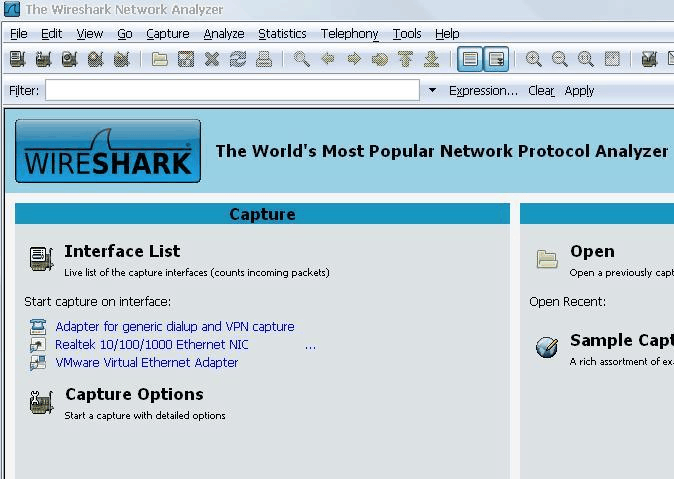Viewport: 674px width, 479px height.
Task: Open the Edit menu
Action: click(x=52, y=34)
